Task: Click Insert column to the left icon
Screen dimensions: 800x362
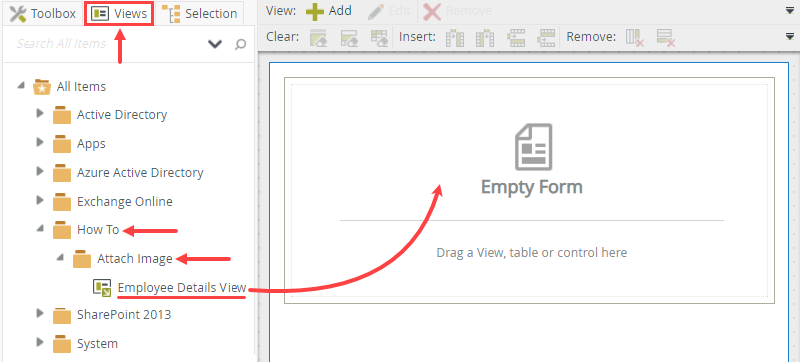Action: tap(454, 38)
